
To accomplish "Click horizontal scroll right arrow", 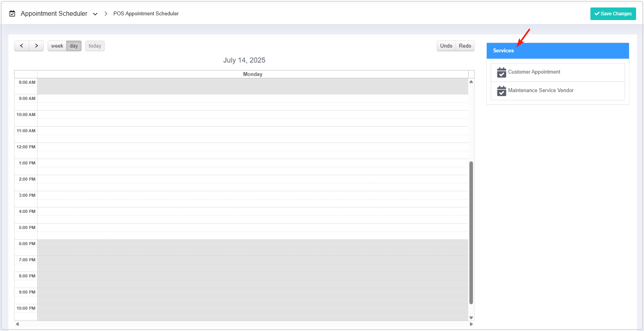I will coord(471,324).
